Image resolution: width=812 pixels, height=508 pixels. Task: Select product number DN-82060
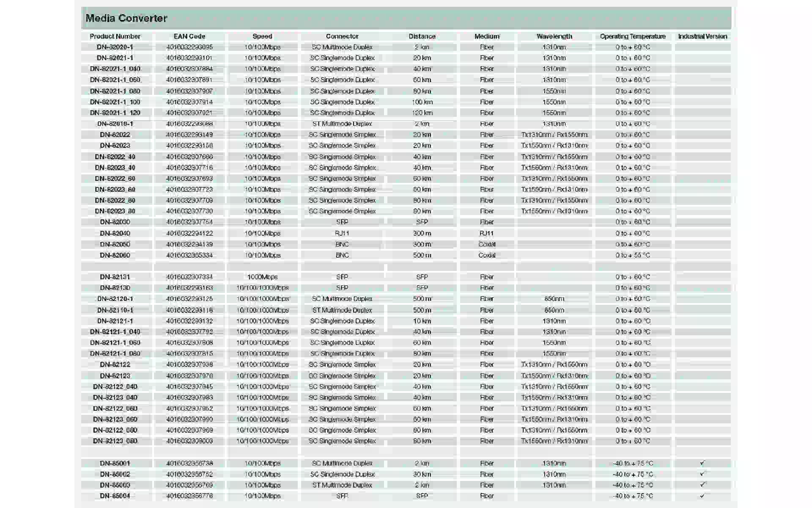point(115,255)
